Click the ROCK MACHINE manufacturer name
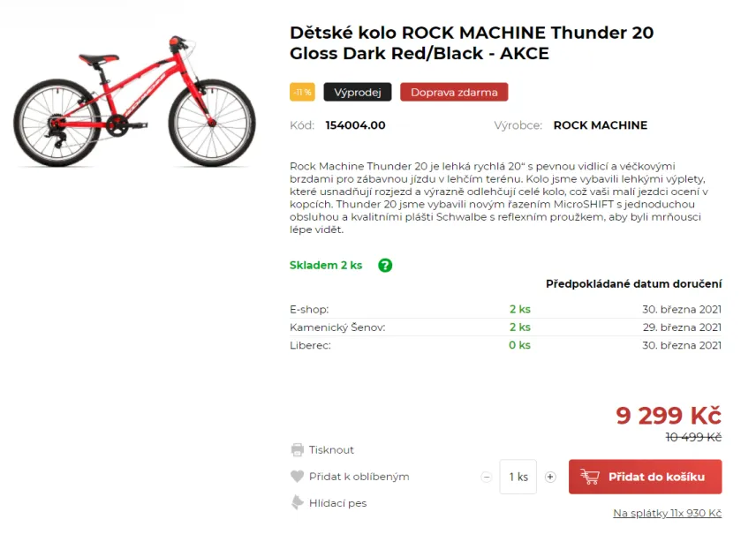 tap(601, 125)
